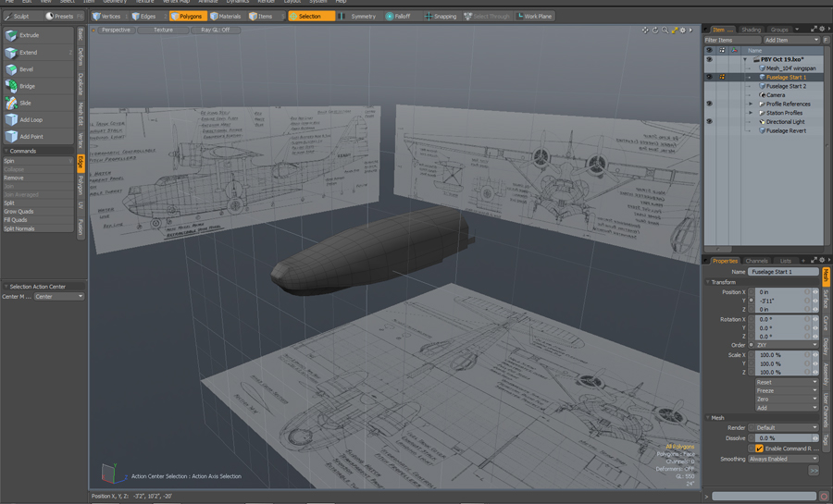
Task: Click the Filter Items field
Action: pos(733,41)
